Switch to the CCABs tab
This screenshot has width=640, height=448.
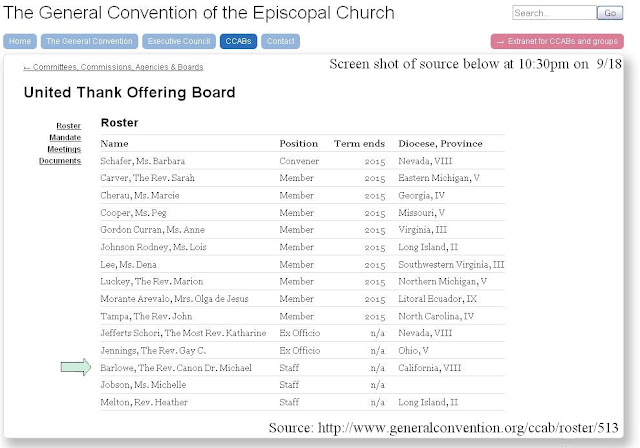pyautogui.click(x=238, y=41)
